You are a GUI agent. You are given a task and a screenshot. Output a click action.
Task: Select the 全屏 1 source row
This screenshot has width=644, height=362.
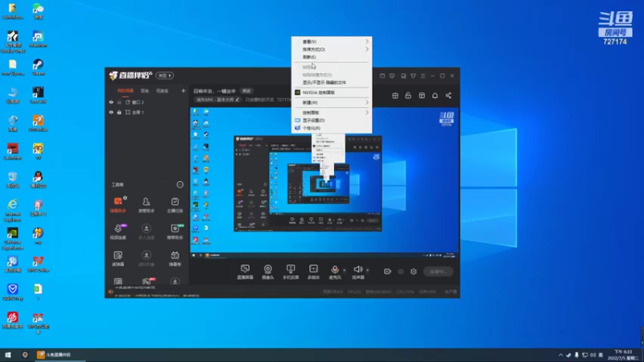click(x=147, y=112)
